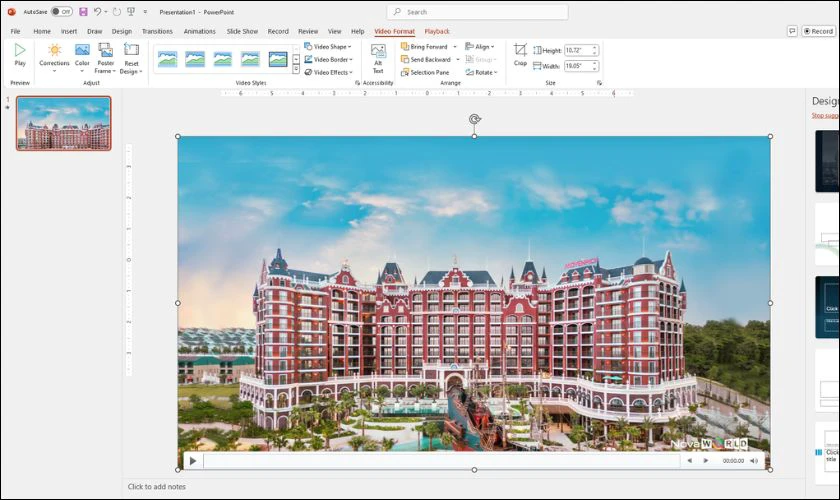Expand Send Backward dropdown arrow

click(458, 59)
